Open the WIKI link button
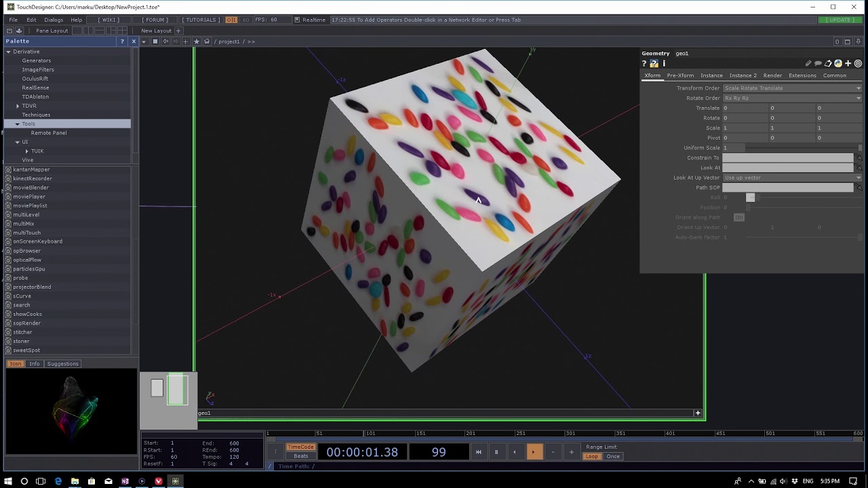Screen dimensions: 868x488 click(x=108, y=20)
